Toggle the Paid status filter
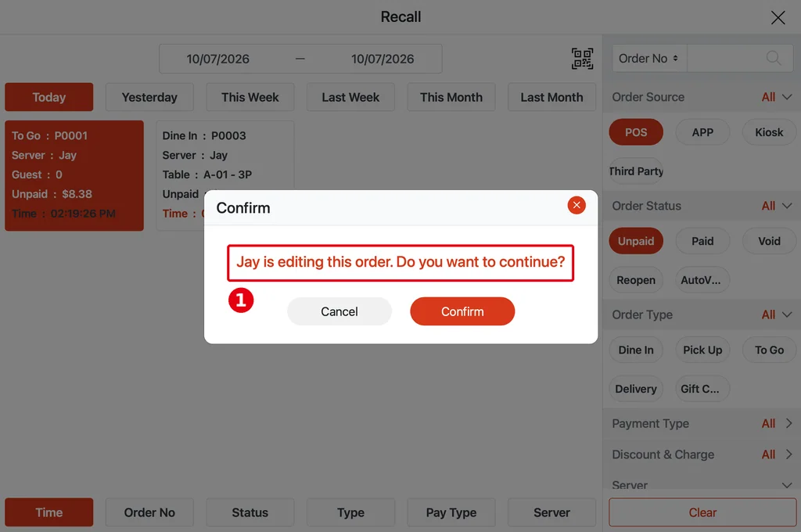Screen dimensions: 801x532 [x=702, y=241]
